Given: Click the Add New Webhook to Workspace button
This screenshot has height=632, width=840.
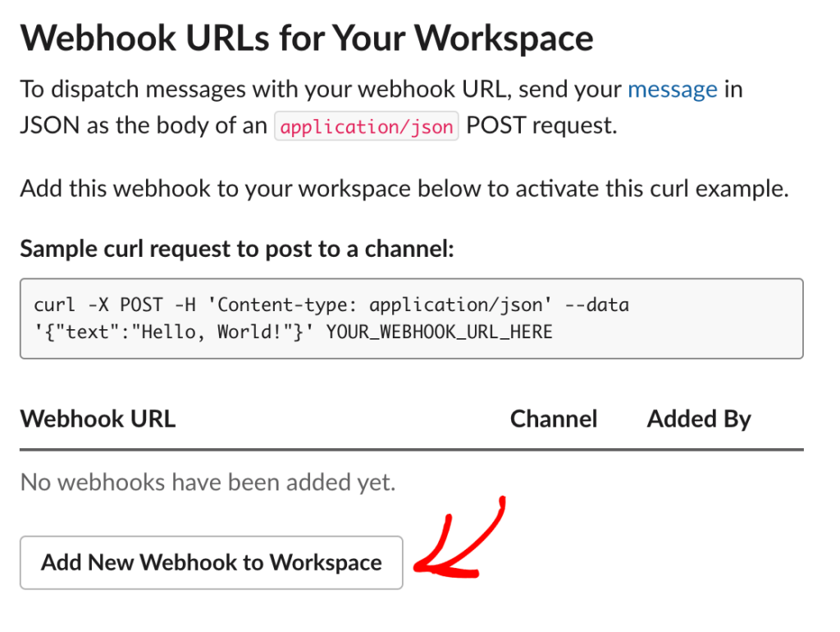Looking at the screenshot, I should coord(210,563).
